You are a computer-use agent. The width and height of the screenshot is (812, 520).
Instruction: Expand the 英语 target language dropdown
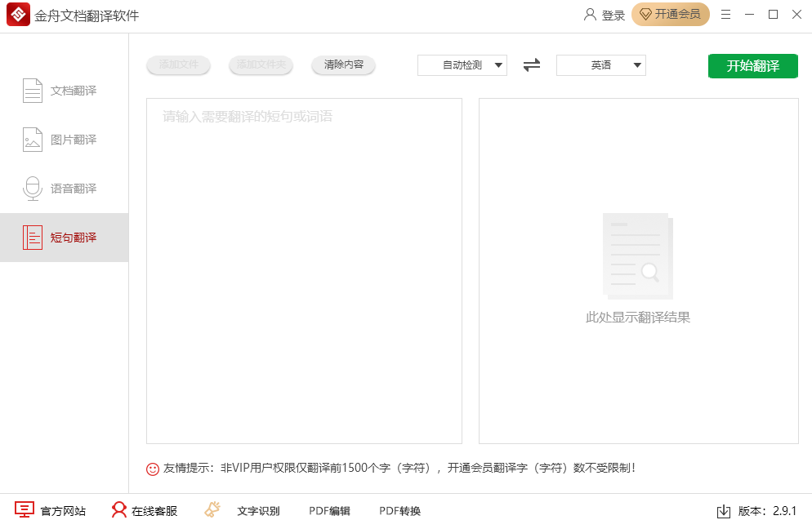coord(600,65)
